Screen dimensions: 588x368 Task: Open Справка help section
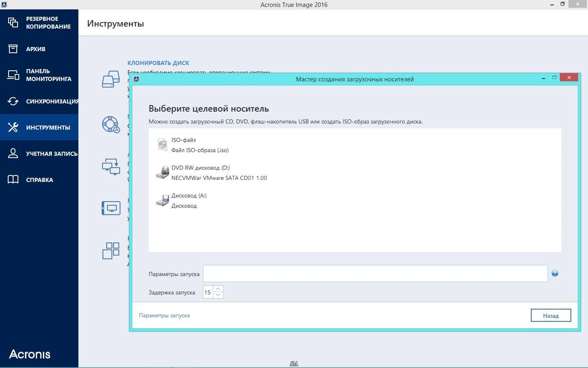(x=39, y=180)
